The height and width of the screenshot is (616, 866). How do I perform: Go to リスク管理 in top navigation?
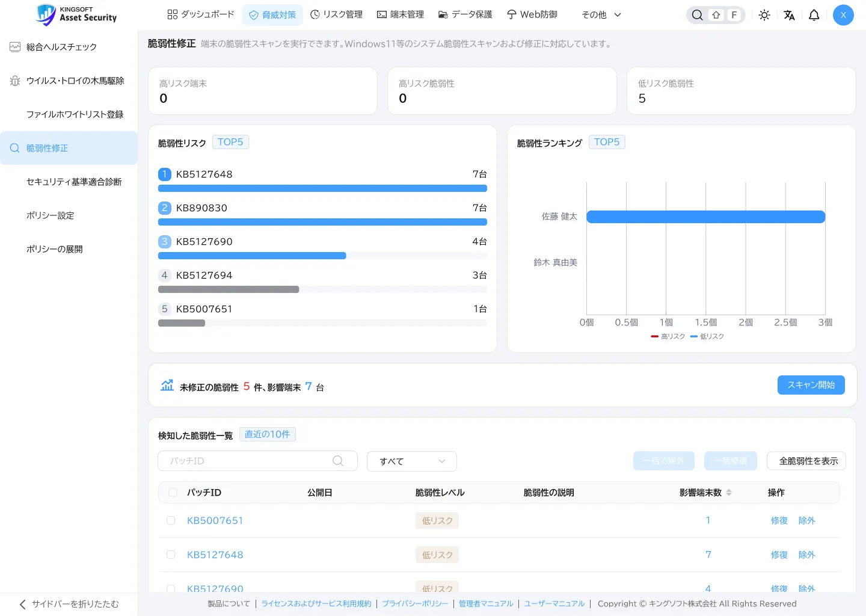coord(336,14)
